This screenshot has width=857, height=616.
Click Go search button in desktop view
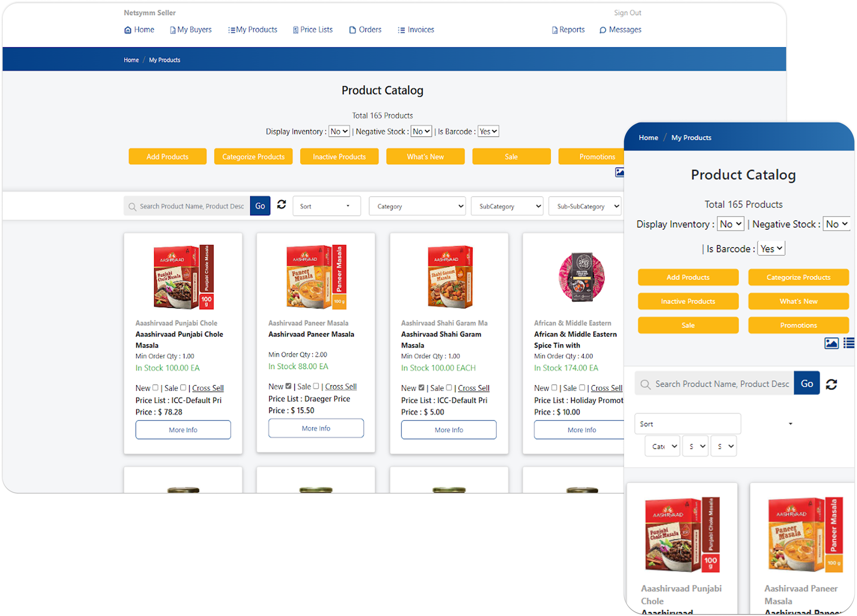click(260, 206)
